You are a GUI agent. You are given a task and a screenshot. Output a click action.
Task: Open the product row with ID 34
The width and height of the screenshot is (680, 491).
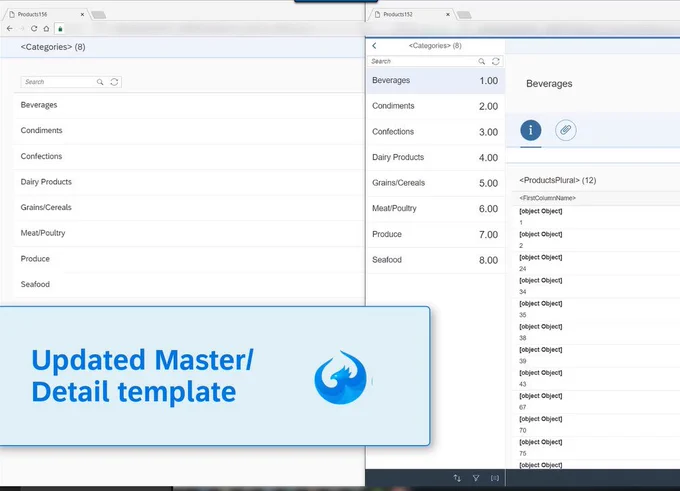[596, 286]
